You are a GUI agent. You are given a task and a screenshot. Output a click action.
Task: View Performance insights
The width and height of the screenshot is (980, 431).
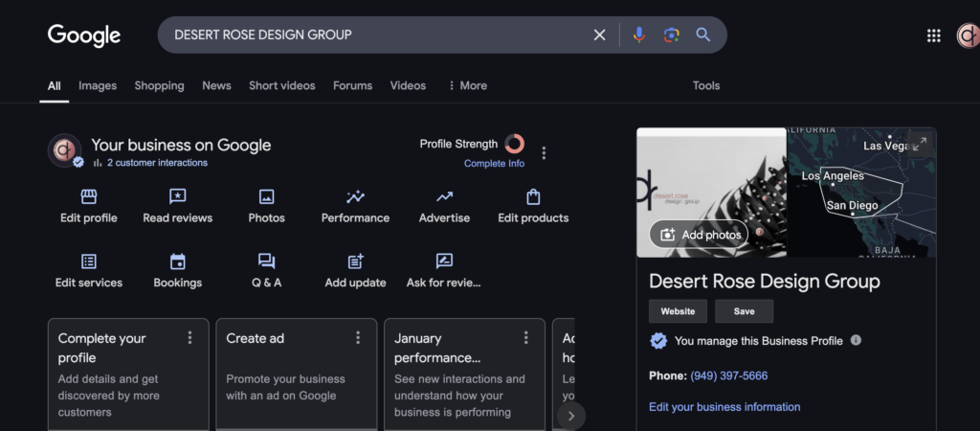click(x=355, y=207)
